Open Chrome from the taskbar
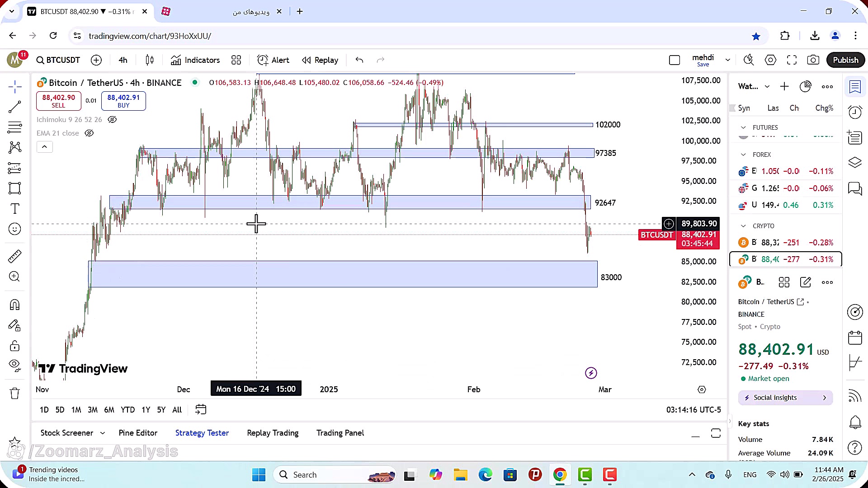Screen dimensions: 868x488 click(x=560, y=475)
